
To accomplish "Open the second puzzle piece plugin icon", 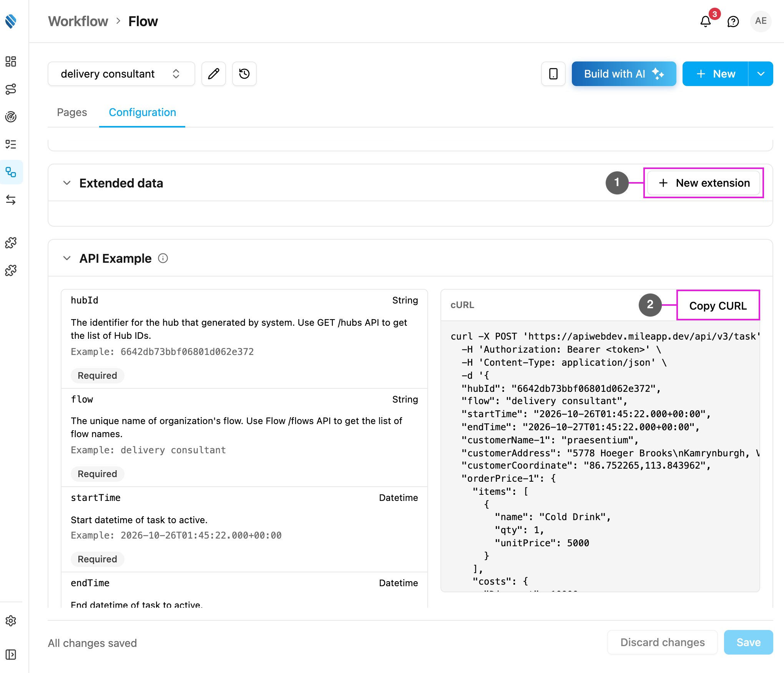I will (11, 270).
